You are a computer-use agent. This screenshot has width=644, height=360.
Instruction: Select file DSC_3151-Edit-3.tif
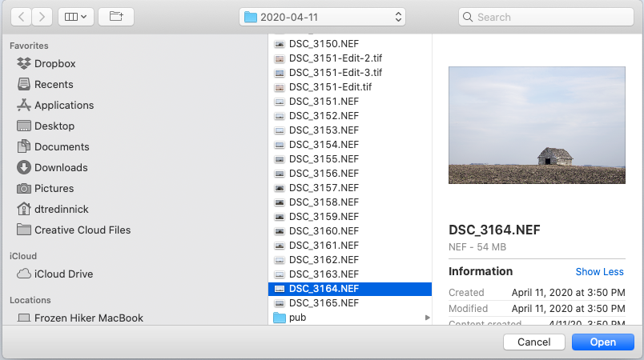coord(350,73)
